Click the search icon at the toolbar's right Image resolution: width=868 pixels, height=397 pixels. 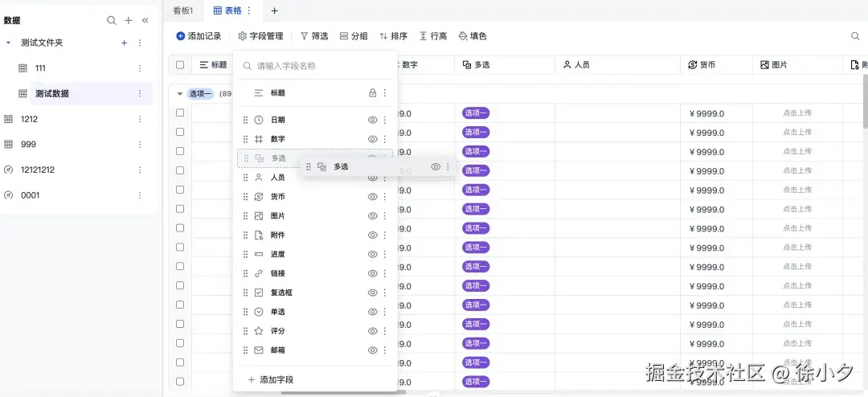855,36
